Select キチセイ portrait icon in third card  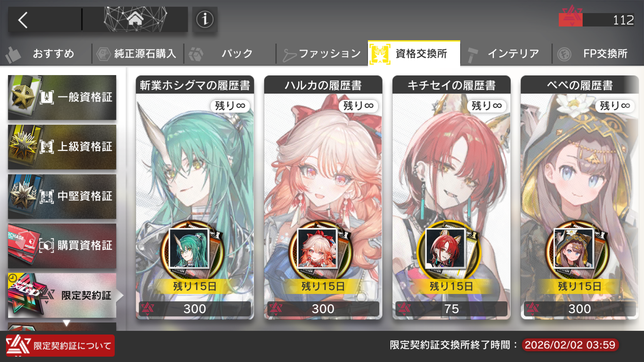pos(445,248)
